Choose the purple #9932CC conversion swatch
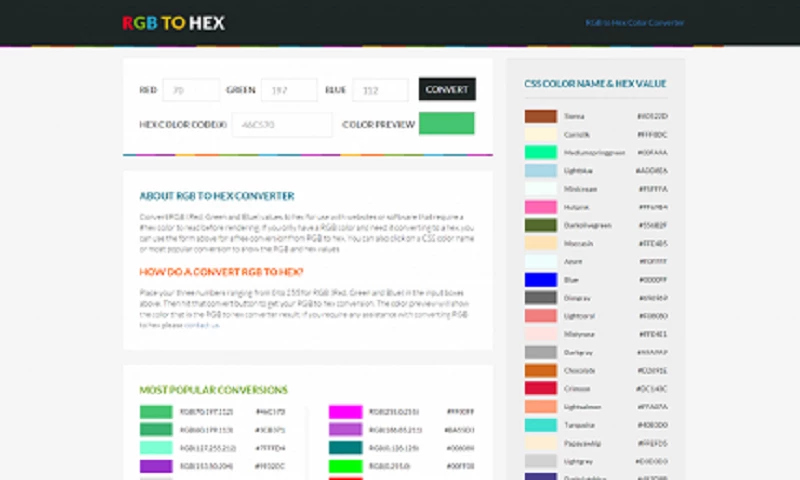Screen dimensions: 800x480 pyautogui.click(x=156, y=466)
